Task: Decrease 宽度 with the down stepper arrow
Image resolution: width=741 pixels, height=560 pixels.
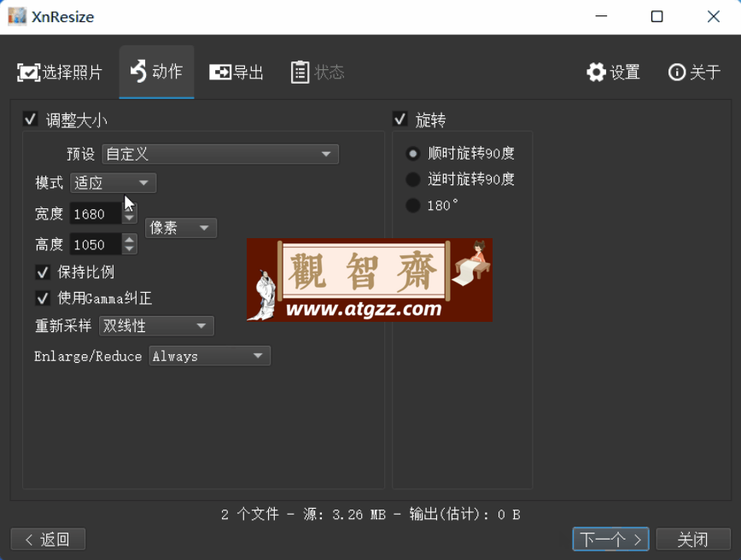Action: tap(130, 219)
